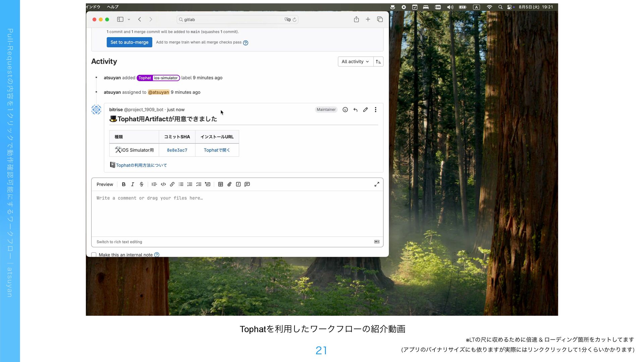Switch to rich text editing

point(119,242)
